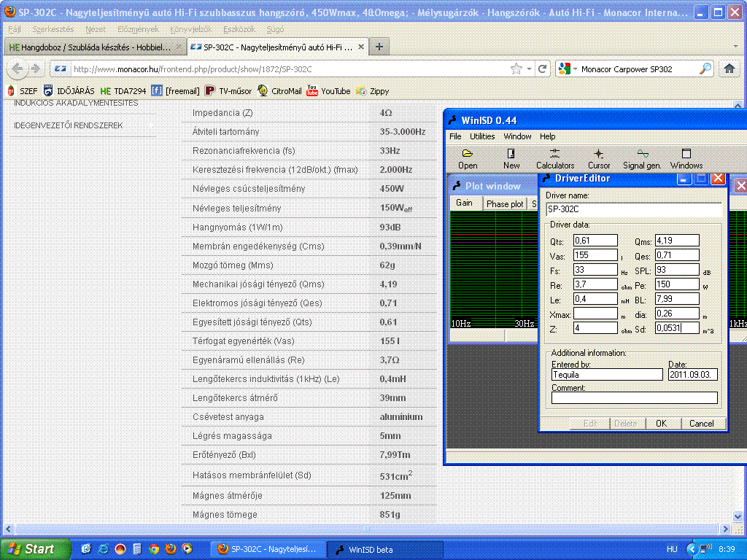Open the Utilities menu in WinISD
This screenshot has height=560, width=747.
pyautogui.click(x=482, y=136)
